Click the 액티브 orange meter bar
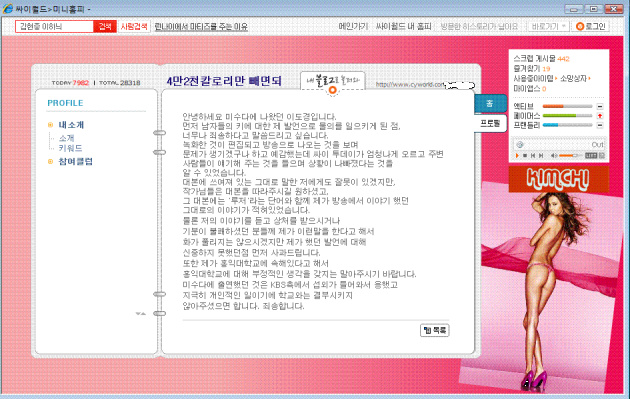The height and width of the screenshot is (399, 630). click(x=567, y=106)
